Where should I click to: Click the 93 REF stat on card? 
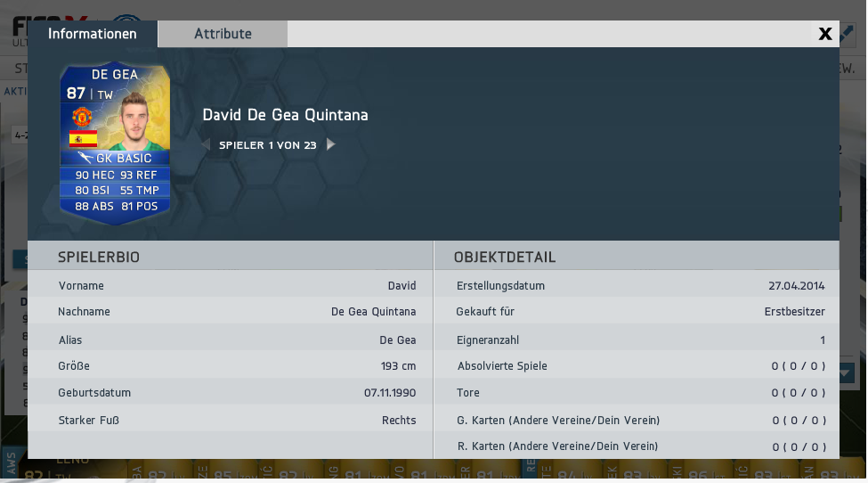click(138, 176)
